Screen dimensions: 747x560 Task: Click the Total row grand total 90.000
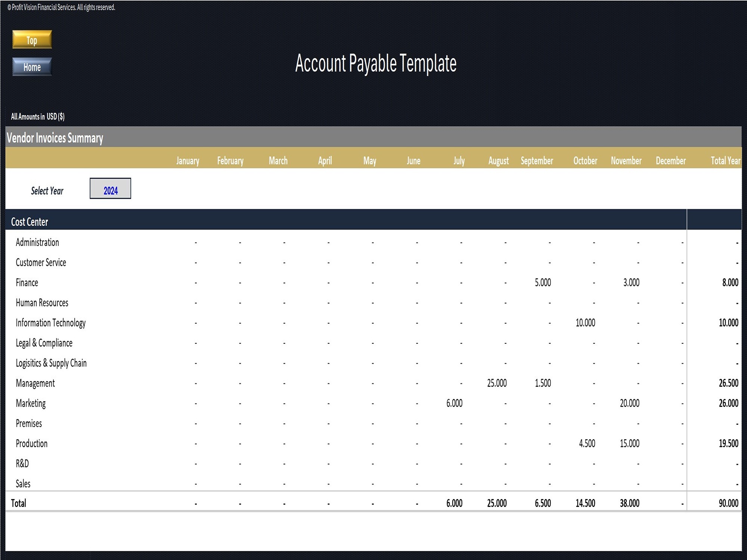(x=729, y=503)
